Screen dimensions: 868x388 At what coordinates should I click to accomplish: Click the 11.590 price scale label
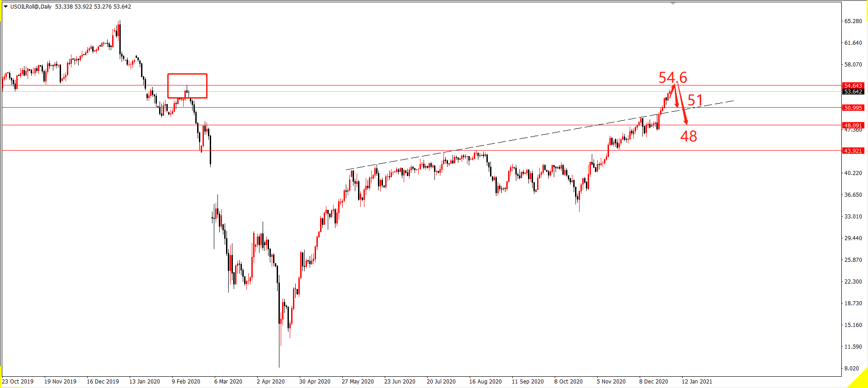[853, 347]
